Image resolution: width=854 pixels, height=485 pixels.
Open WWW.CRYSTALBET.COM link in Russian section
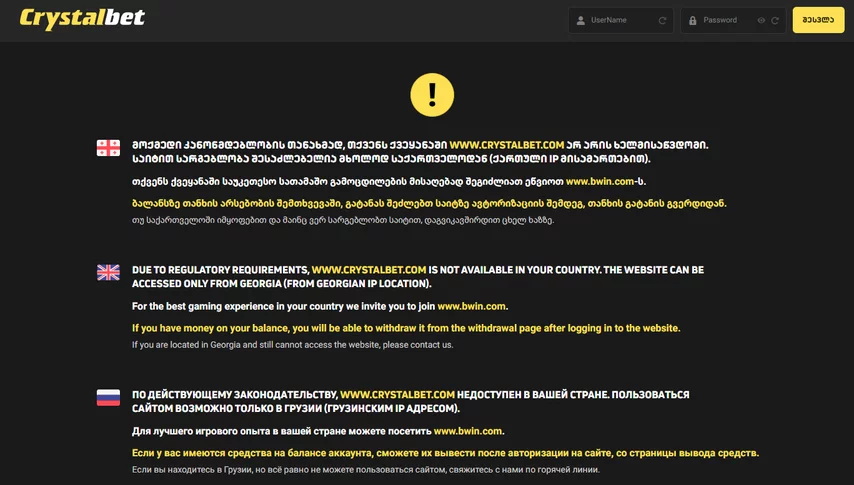tap(397, 395)
